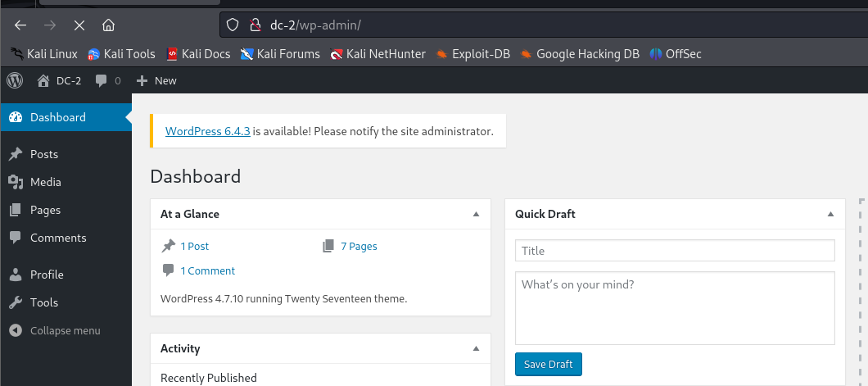Collapse the At a Glance panel
The image size is (868, 386).
point(476,215)
